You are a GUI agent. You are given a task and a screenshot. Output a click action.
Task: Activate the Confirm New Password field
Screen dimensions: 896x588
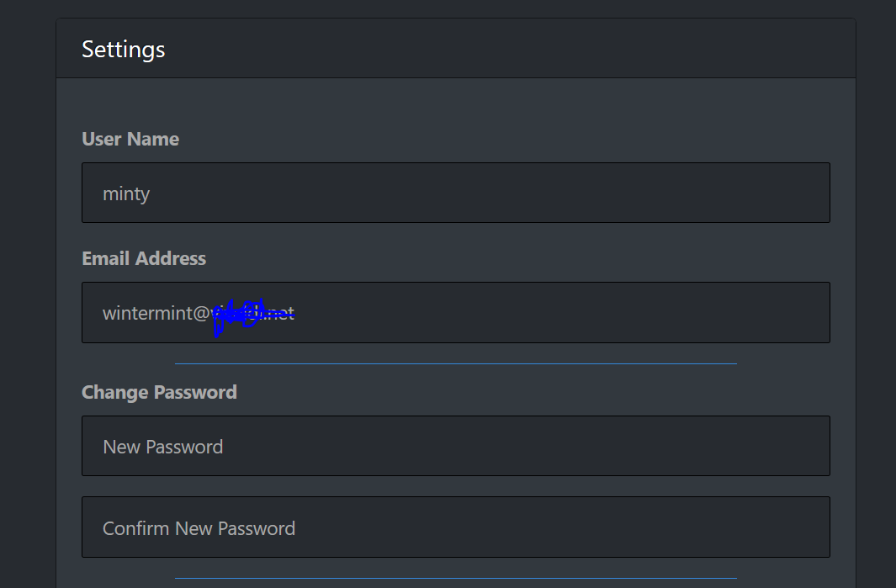[455, 527]
